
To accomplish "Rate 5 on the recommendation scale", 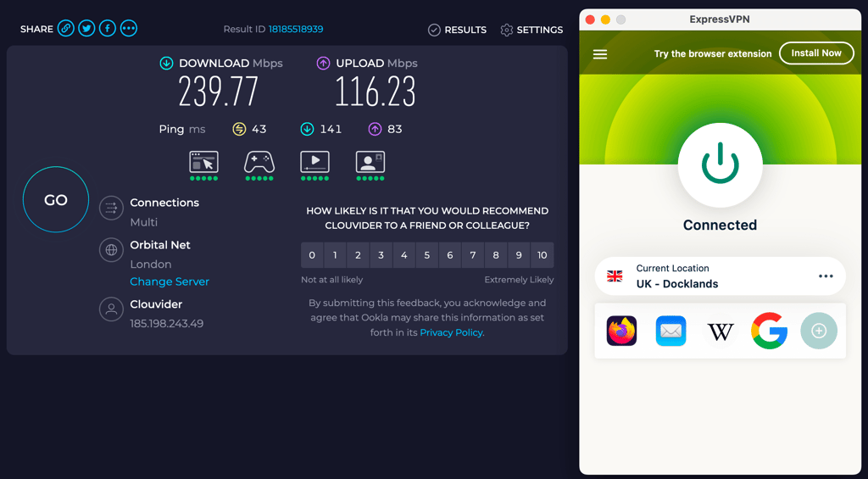I will click(x=427, y=255).
